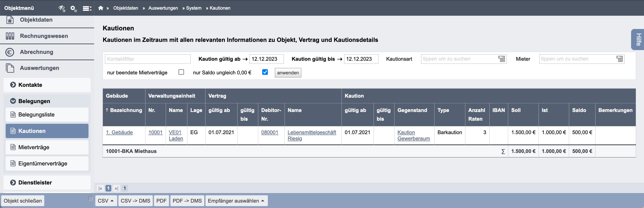Expand the Kontakte section

(47, 85)
